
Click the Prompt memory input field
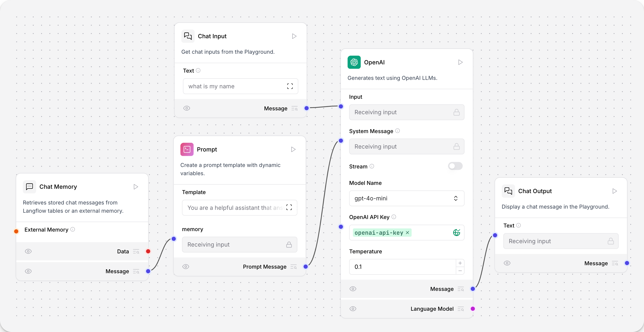pyautogui.click(x=240, y=244)
